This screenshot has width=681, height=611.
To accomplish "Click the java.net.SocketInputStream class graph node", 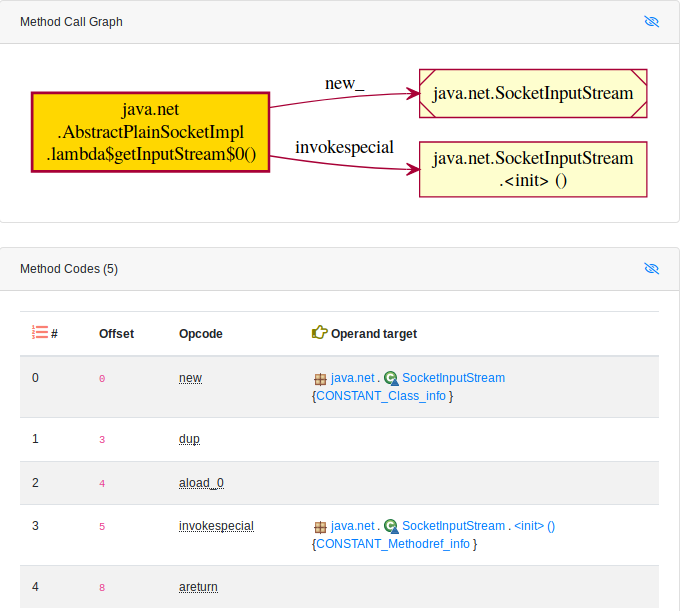I will [533, 93].
